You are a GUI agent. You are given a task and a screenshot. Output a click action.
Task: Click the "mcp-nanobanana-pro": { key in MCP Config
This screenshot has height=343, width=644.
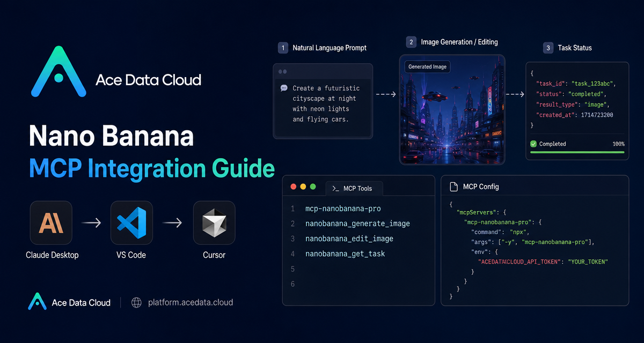click(x=503, y=222)
